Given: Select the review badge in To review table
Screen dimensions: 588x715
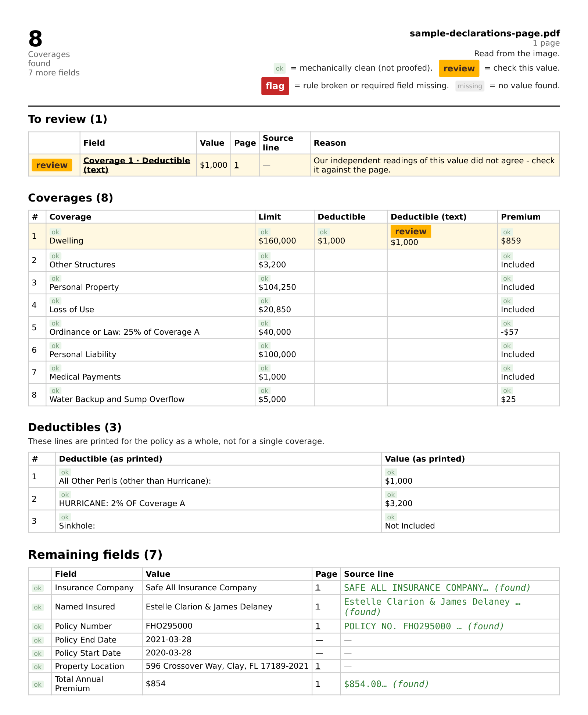Looking at the screenshot, I should click(x=52, y=165).
